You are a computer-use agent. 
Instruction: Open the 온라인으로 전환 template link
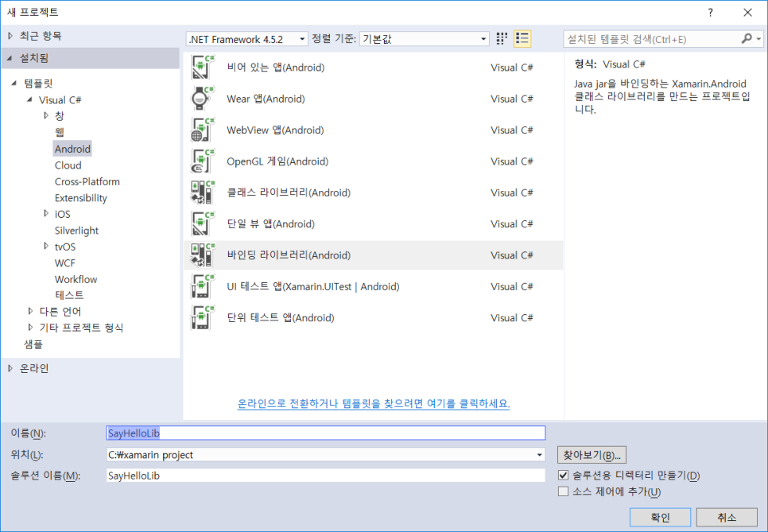pyautogui.click(x=374, y=404)
